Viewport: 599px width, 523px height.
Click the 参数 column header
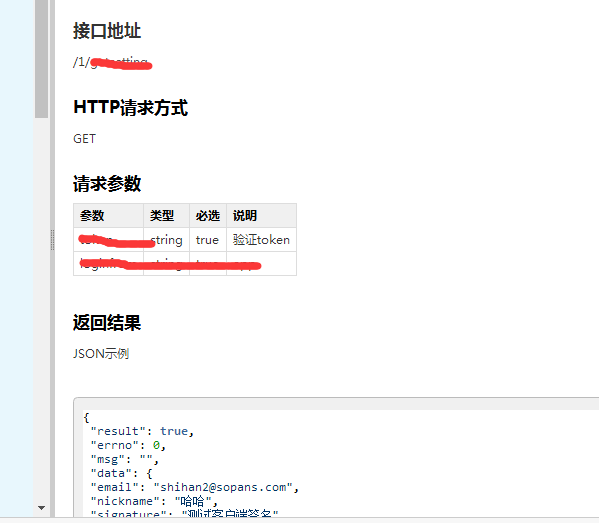108,215
